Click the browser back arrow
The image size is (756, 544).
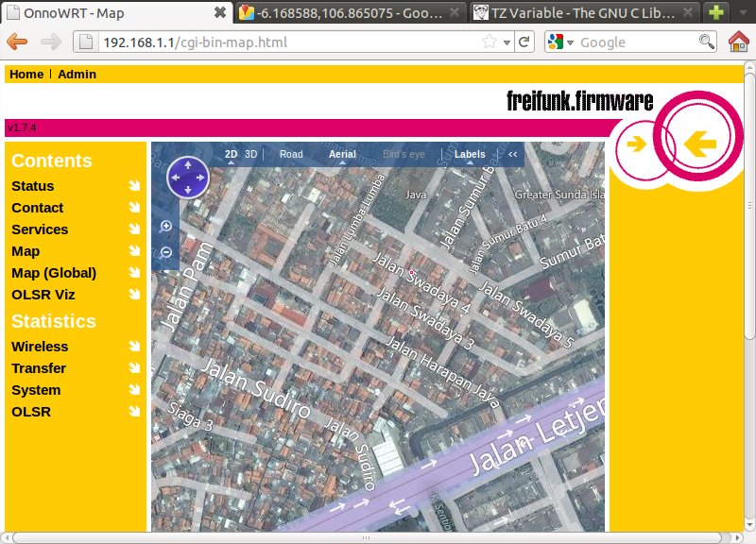pyautogui.click(x=18, y=42)
